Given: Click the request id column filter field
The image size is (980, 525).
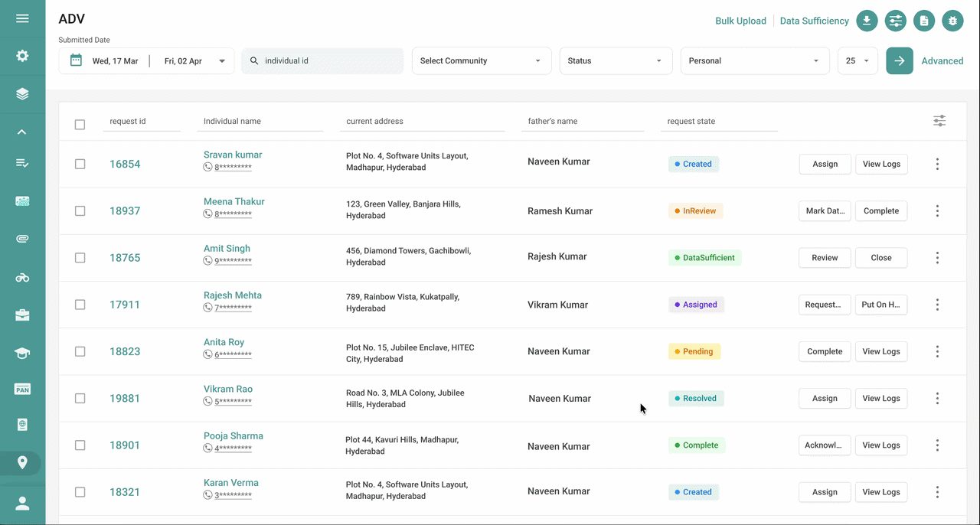Looking at the screenshot, I should [x=142, y=121].
